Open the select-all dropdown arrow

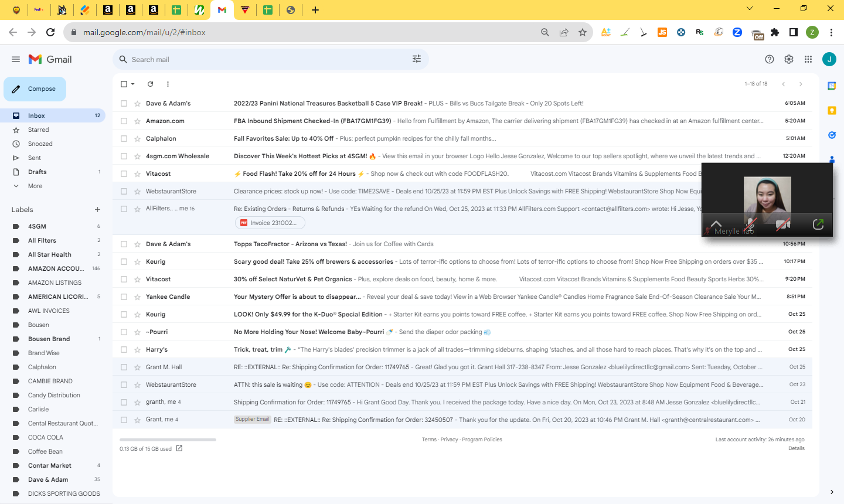[x=133, y=84]
